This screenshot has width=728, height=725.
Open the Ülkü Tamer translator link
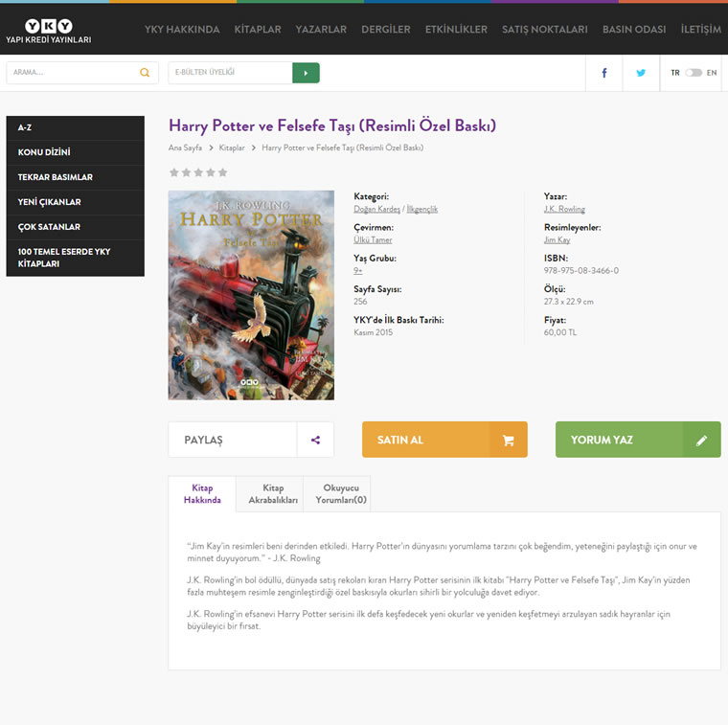tap(373, 240)
